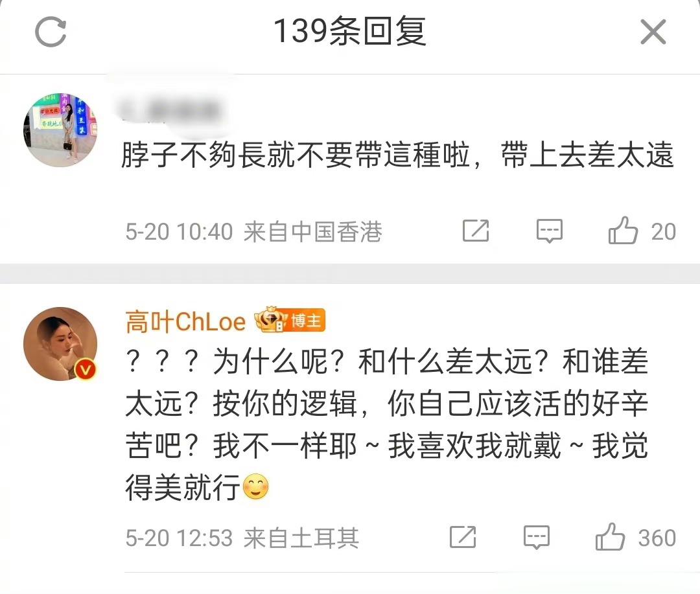
Task: Tap the timestamp 5-20 12:53 来自土耳其
Action: [x=242, y=538]
